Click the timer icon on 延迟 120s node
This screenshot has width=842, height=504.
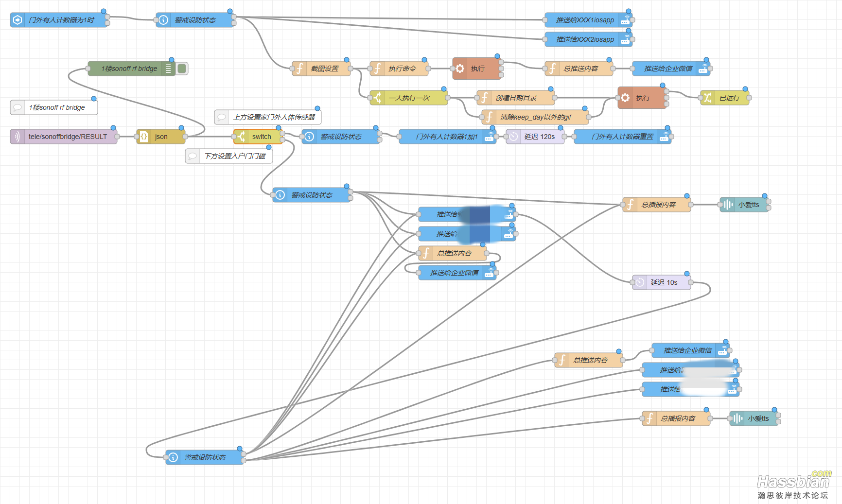(x=513, y=137)
